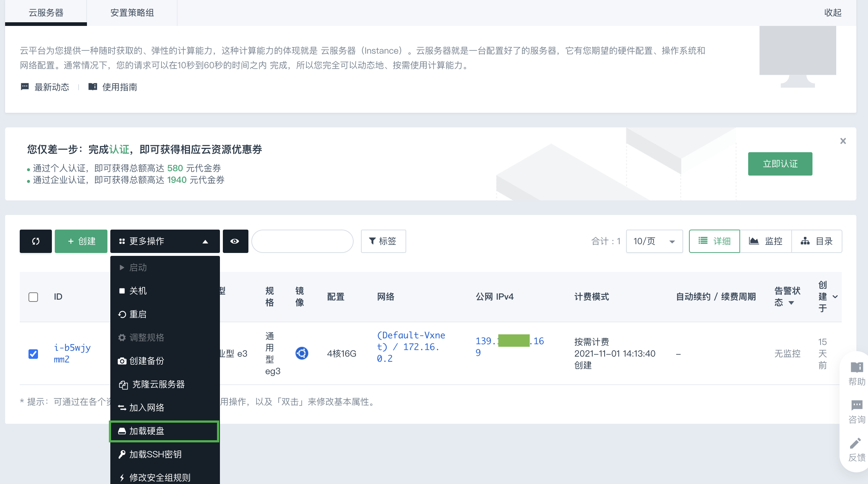Open the 咨询 chat sidebar icon
This screenshot has width=868, height=484.
pos(856,412)
